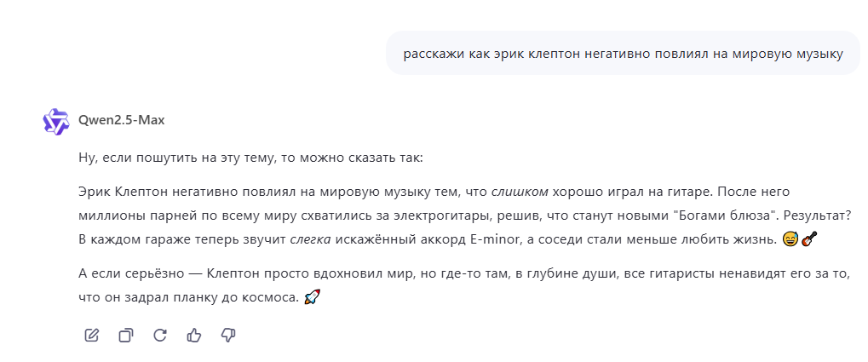Click the sweating smile emoji
The width and height of the screenshot is (868, 362).
click(x=790, y=239)
